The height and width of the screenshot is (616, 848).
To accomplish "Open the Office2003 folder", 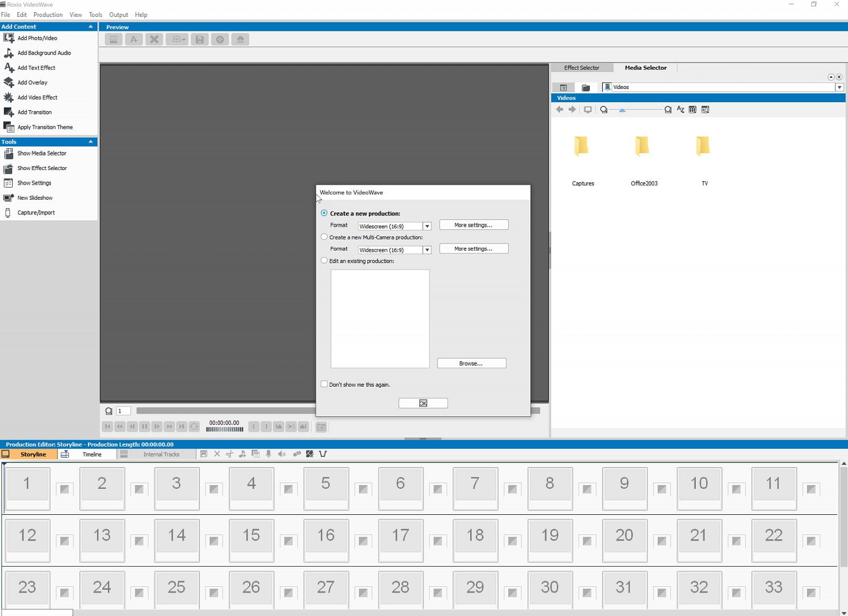I will 643,160.
